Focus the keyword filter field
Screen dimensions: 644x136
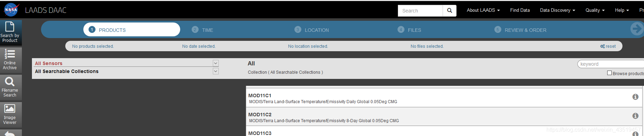click(x=611, y=64)
